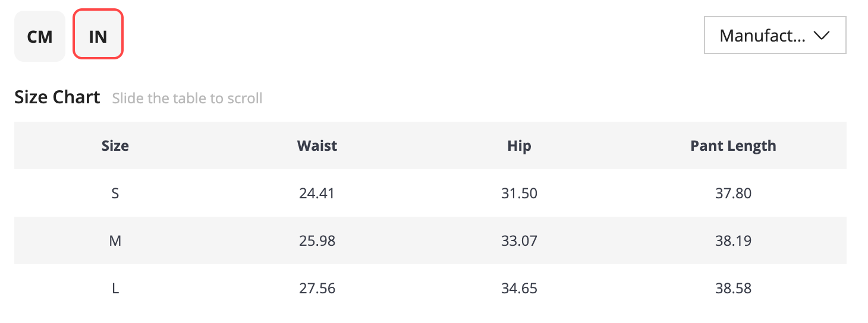868x323 pixels.
Task: Open the Manufact... size dropdown
Action: click(x=775, y=36)
